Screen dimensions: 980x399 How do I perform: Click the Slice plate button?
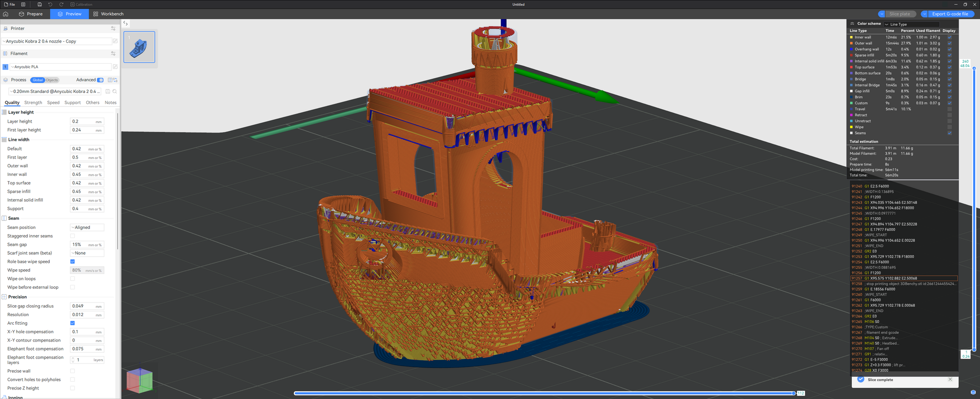(x=900, y=14)
